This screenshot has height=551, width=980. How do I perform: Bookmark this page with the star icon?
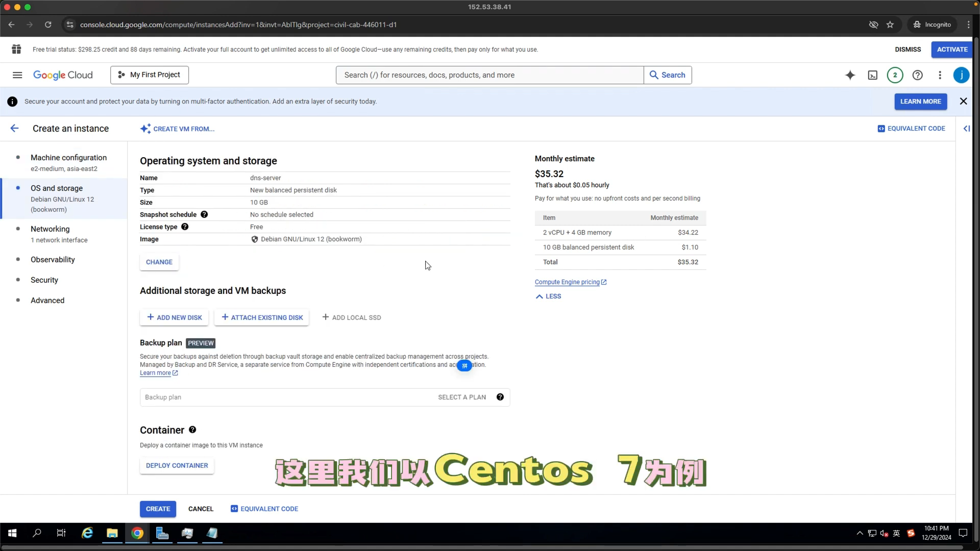click(x=890, y=24)
